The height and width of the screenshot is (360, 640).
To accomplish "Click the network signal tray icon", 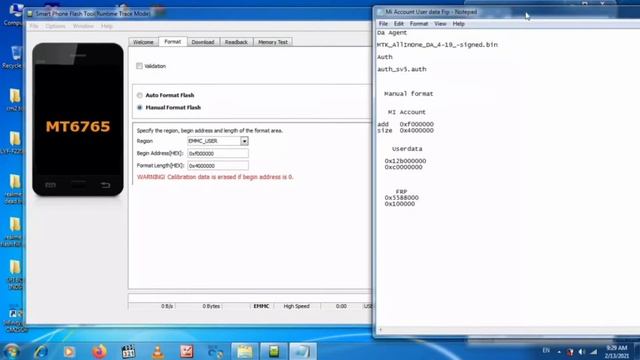I will tap(594, 351).
